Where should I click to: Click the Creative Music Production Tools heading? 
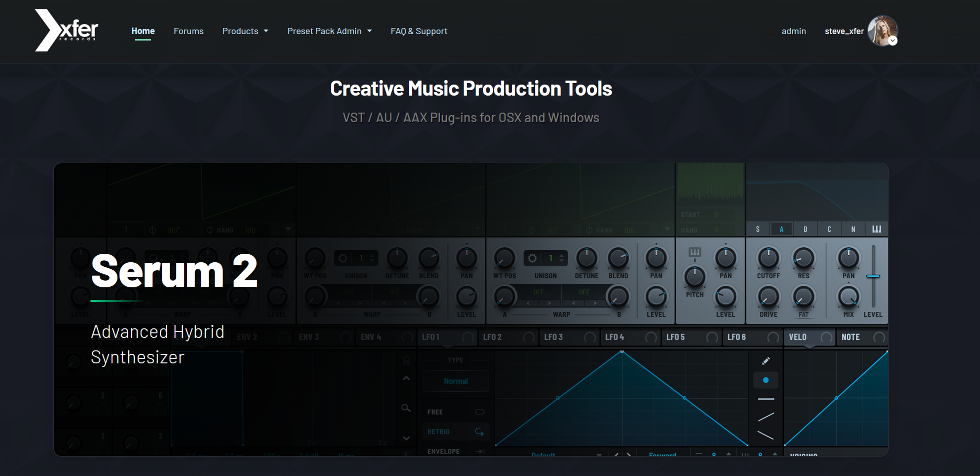click(x=471, y=89)
